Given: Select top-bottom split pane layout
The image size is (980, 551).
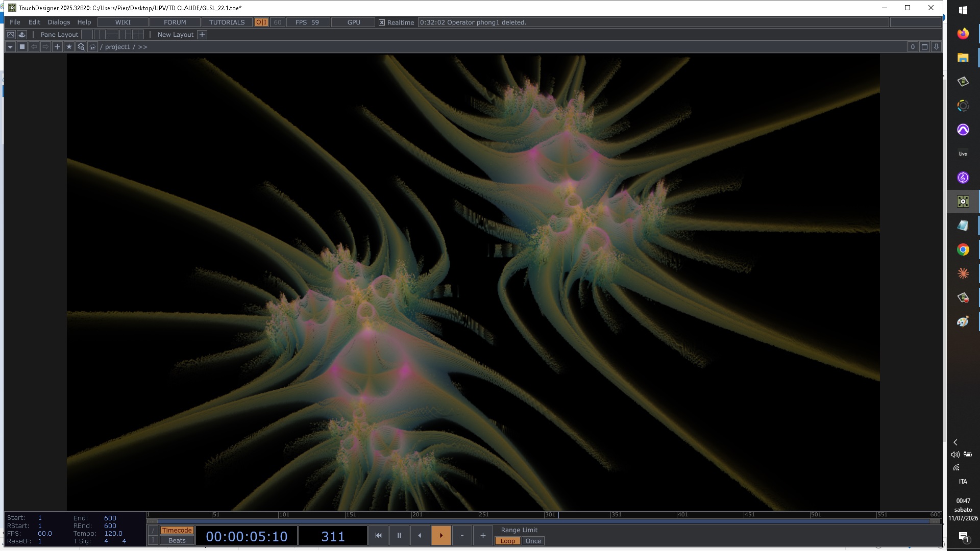Looking at the screenshot, I should click(112, 35).
